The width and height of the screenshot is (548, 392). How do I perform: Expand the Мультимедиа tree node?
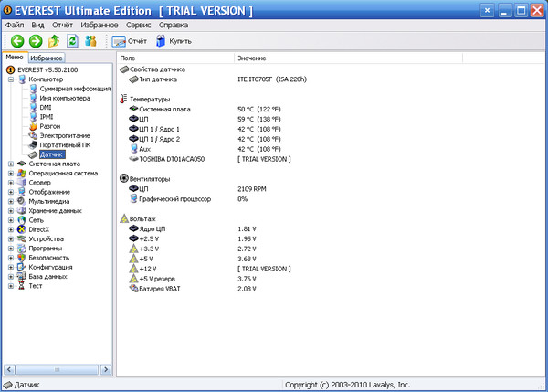click(x=11, y=201)
